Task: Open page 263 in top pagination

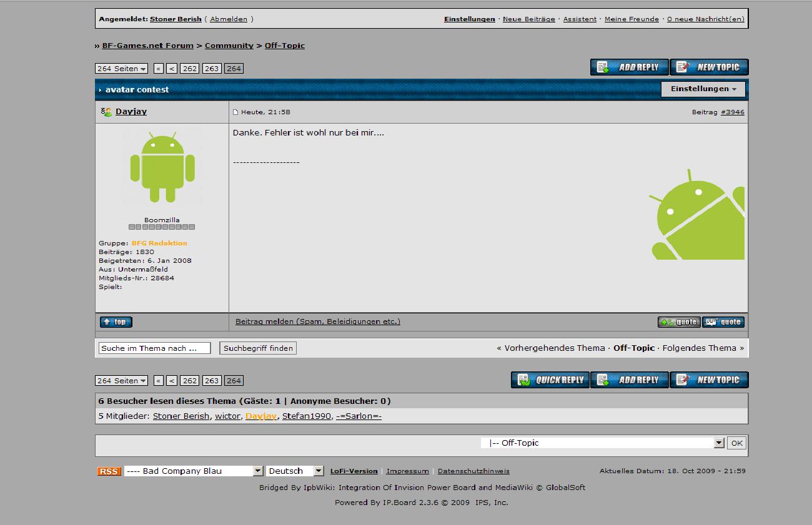Action: point(212,69)
